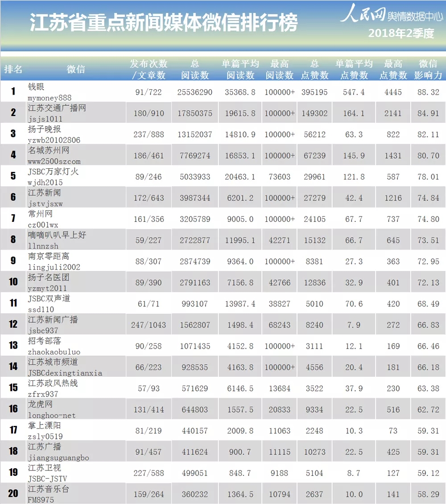This screenshot has width=446, height=504.
Task: Click the 2018年2季度 label
Action: (x=401, y=33)
